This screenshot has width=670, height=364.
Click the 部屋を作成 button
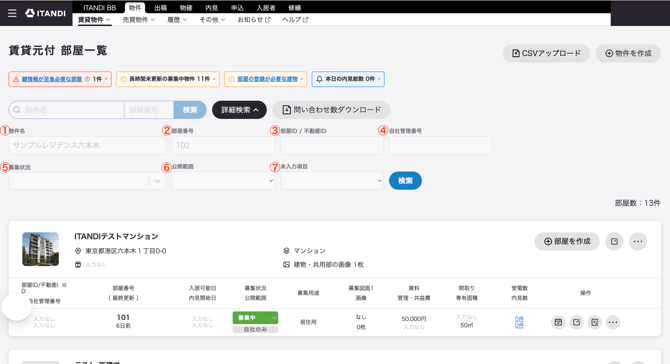point(567,241)
